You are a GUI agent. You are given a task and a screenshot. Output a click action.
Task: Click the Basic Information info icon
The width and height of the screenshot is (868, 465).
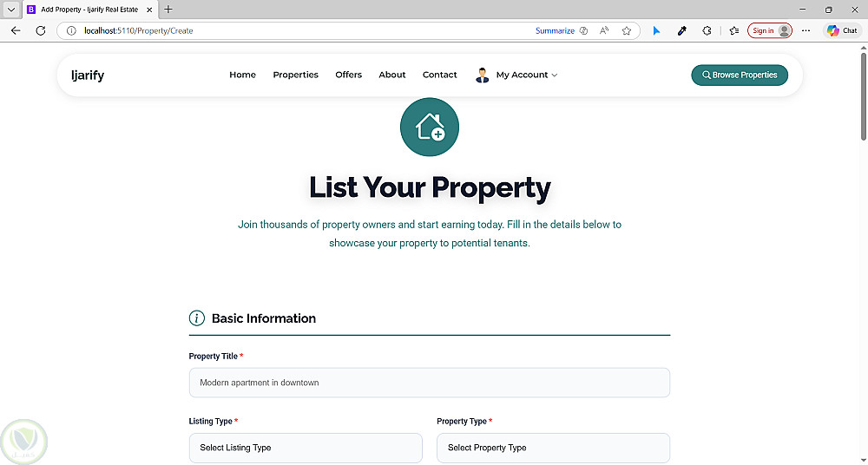(x=197, y=318)
